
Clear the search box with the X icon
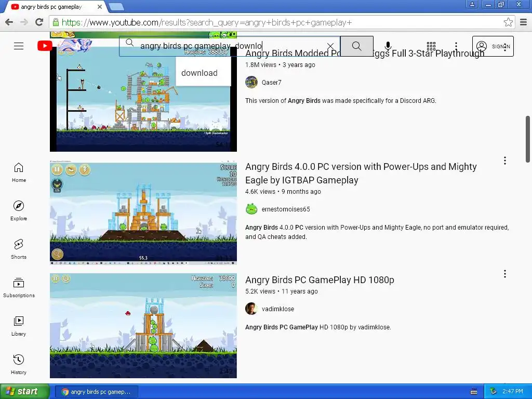tap(330, 46)
